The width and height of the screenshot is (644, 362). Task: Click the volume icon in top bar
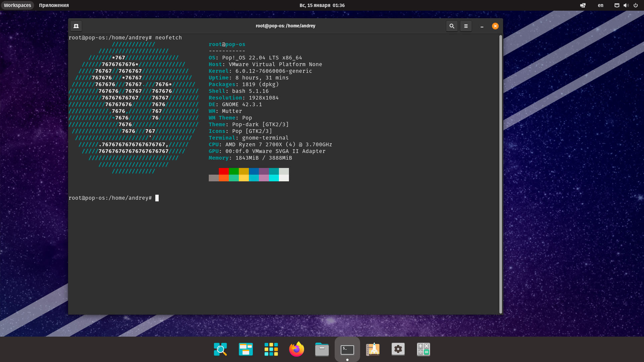(626, 5)
